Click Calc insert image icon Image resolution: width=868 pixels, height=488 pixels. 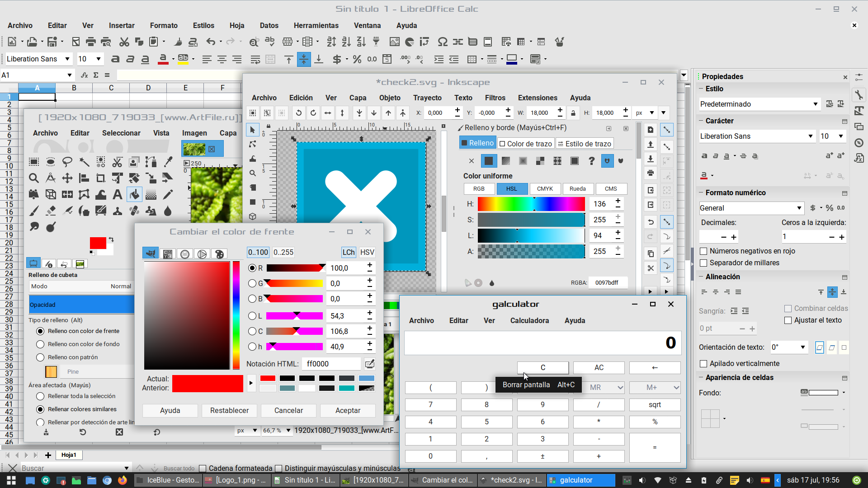(395, 42)
